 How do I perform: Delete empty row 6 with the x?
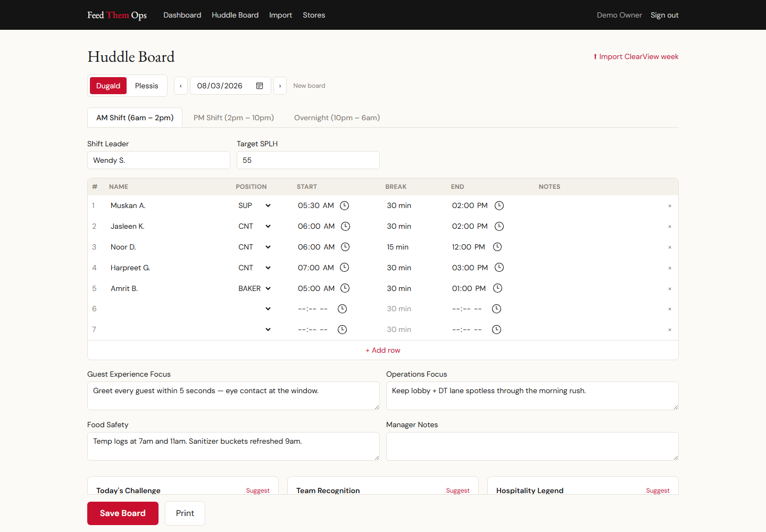coord(670,309)
